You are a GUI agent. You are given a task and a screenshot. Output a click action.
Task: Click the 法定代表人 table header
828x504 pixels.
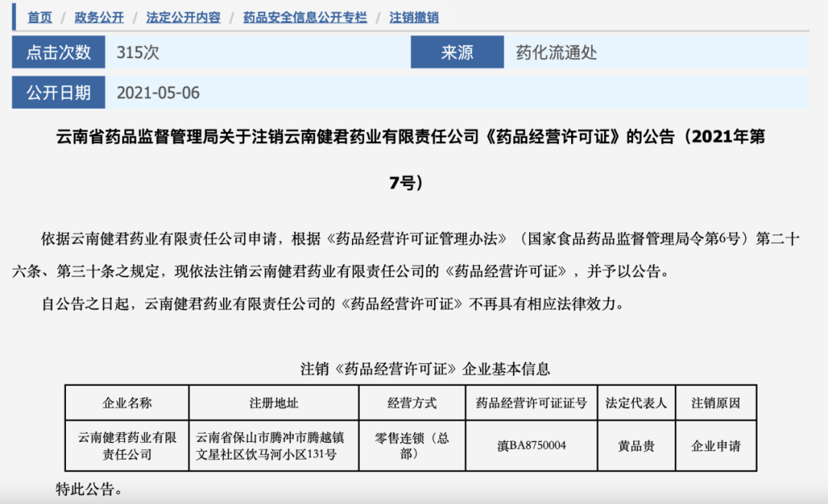point(636,402)
